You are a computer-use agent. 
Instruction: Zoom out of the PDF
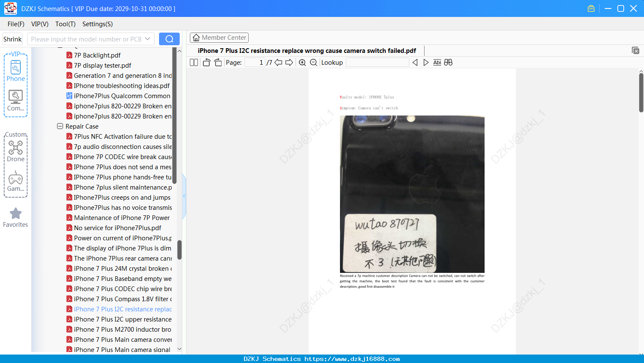(x=313, y=63)
